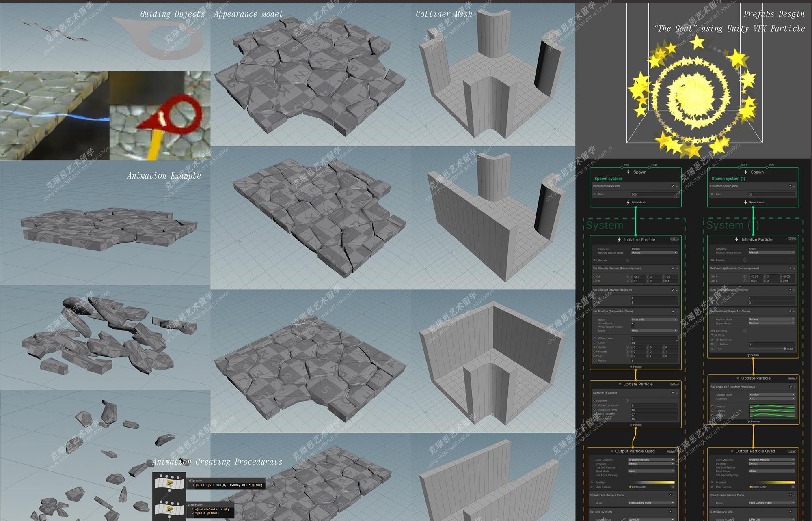Click the space info icon beside Arc Circle
Viewport: 812px width, 521px height.
[745, 331]
